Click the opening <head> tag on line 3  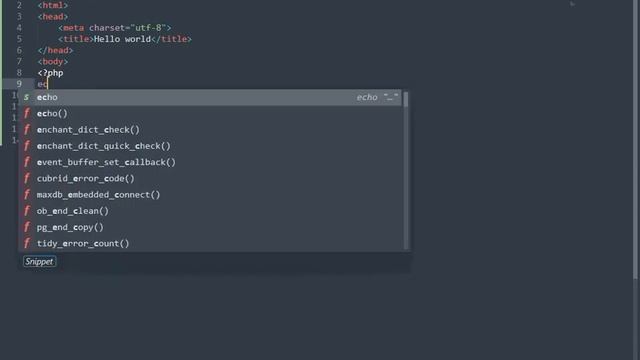[x=53, y=17]
